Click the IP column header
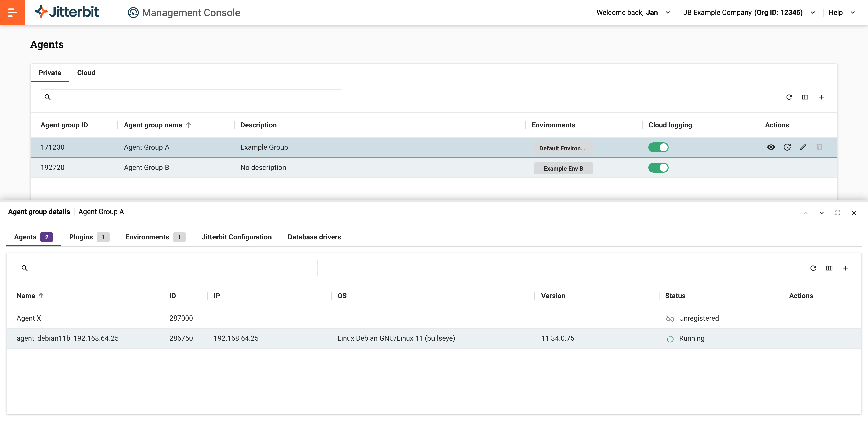 pyautogui.click(x=217, y=296)
